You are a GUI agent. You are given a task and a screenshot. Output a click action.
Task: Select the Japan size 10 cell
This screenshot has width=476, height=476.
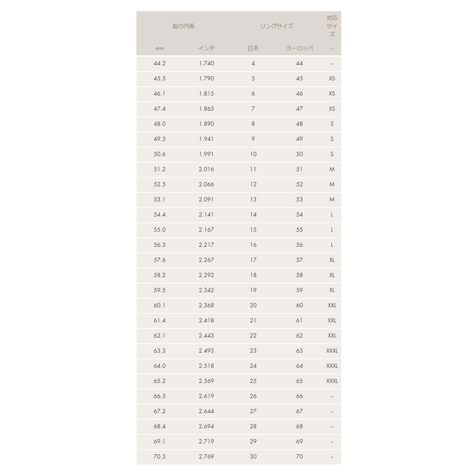point(253,154)
